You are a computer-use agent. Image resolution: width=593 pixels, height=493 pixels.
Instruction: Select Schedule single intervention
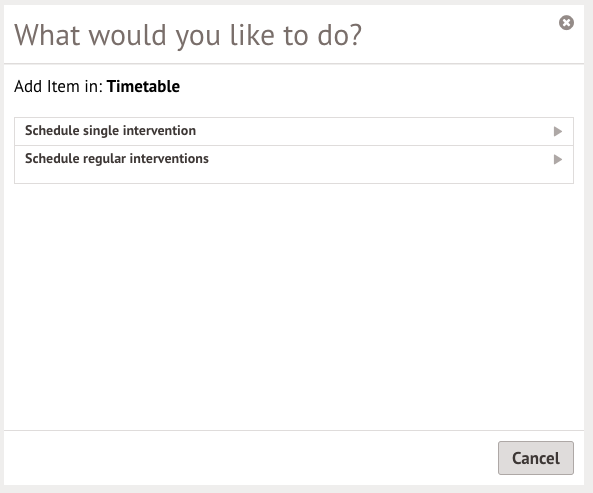point(294,131)
